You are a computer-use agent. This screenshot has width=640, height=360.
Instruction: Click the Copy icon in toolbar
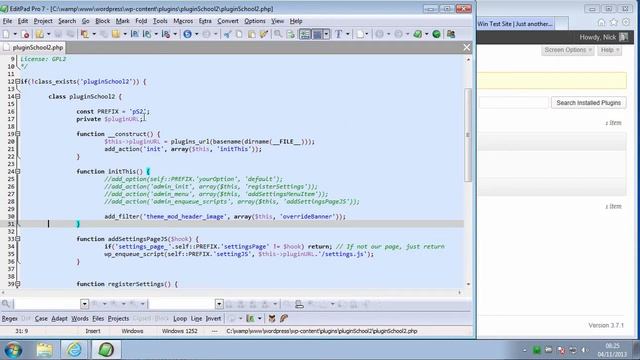pyautogui.click(x=239, y=34)
